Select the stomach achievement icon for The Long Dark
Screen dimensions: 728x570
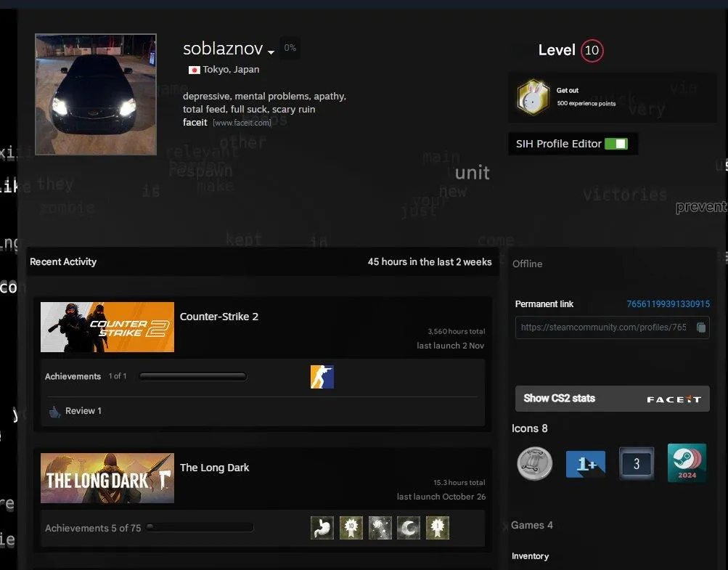pyautogui.click(x=322, y=527)
